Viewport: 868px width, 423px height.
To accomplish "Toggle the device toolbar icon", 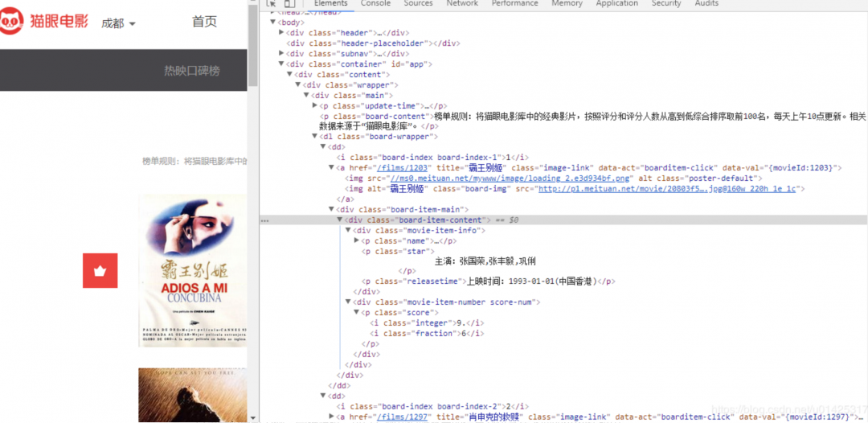I will [x=289, y=3].
